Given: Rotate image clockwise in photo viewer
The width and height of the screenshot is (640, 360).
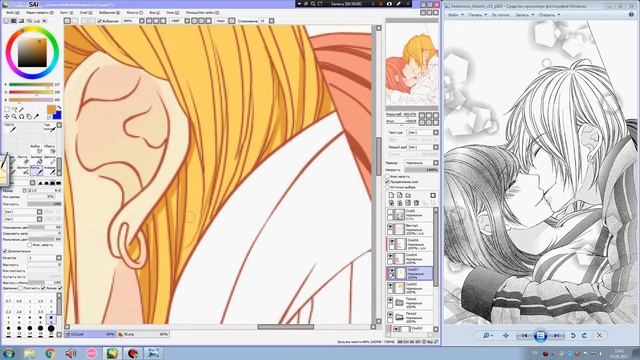Looking at the screenshot, I should (x=584, y=336).
